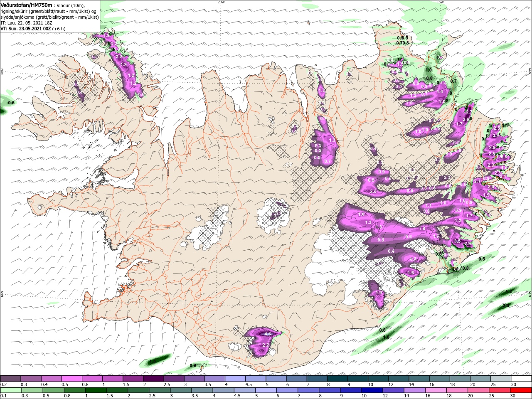Click the 4.6 snowfall value on southern glacier
The image size is (532, 399).
coord(268,334)
